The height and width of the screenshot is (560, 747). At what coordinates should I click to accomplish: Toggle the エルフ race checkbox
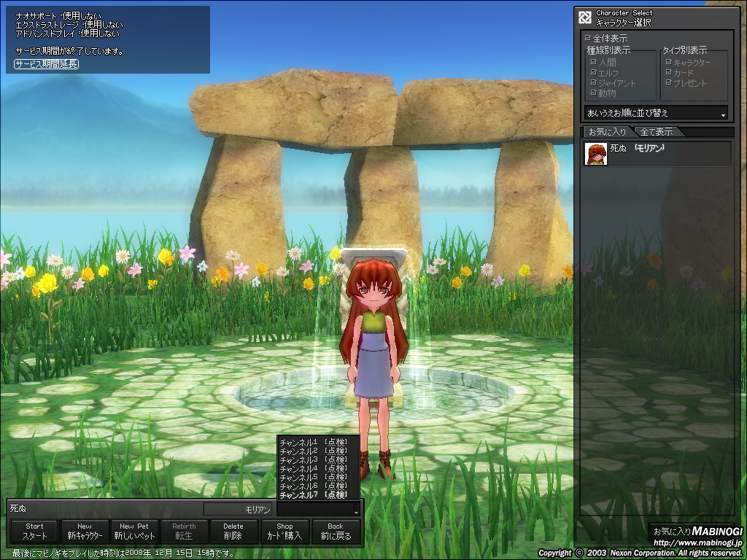[x=593, y=72]
